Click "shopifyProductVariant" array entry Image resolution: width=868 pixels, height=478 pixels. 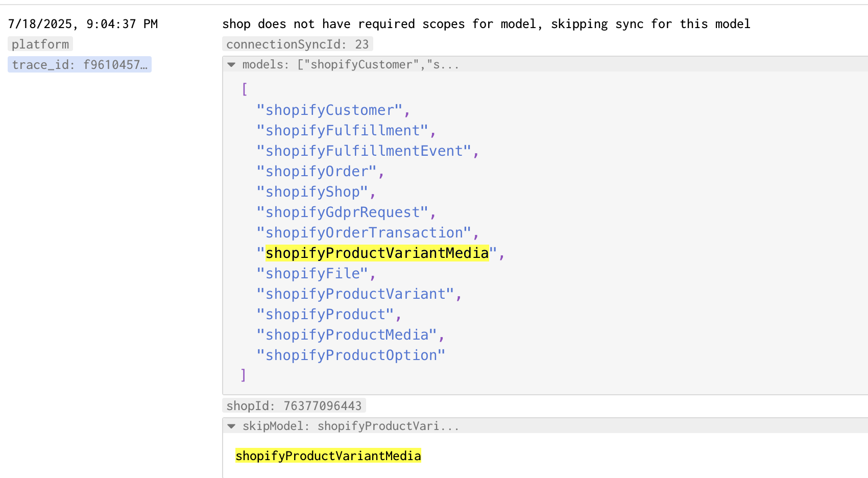[x=355, y=294]
